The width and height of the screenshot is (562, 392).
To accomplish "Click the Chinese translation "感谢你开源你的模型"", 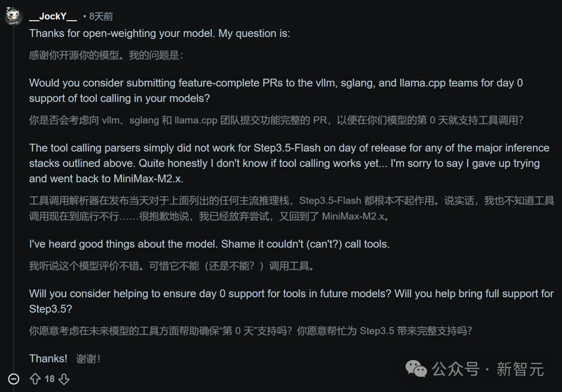I will pos(106,55).
